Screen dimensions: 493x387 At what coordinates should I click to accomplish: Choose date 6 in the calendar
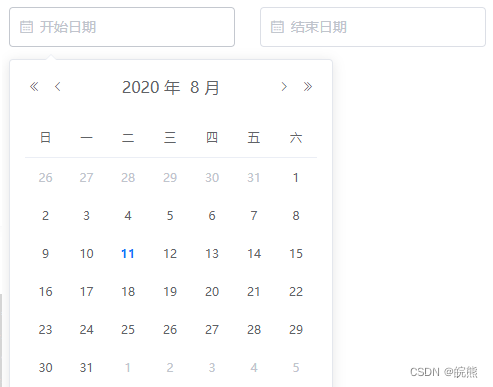point(212,216)
